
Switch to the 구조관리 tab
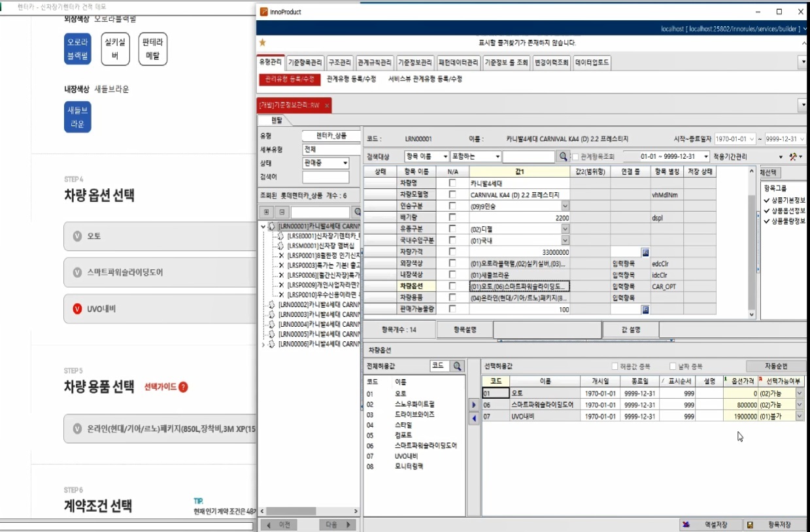(340, 63)
